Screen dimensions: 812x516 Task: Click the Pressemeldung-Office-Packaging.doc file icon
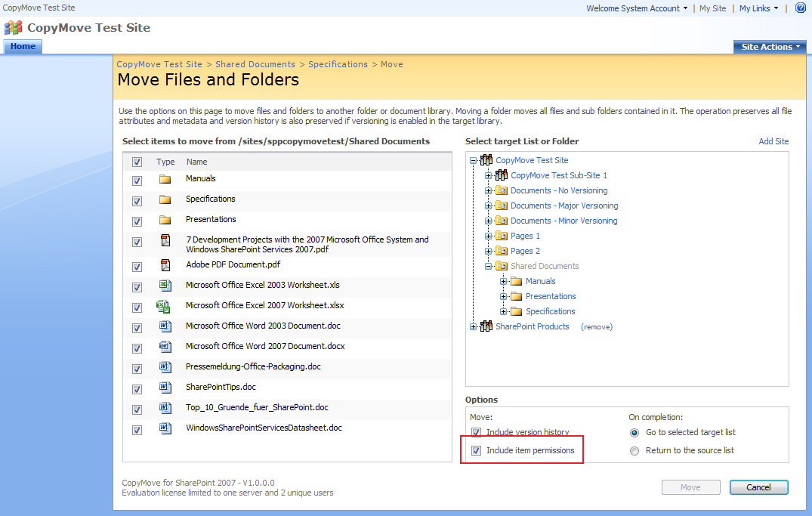(165, 367)
